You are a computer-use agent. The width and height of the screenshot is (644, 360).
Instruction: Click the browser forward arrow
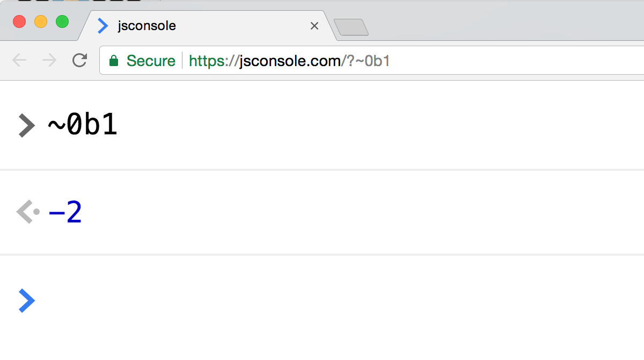[49, 60]
